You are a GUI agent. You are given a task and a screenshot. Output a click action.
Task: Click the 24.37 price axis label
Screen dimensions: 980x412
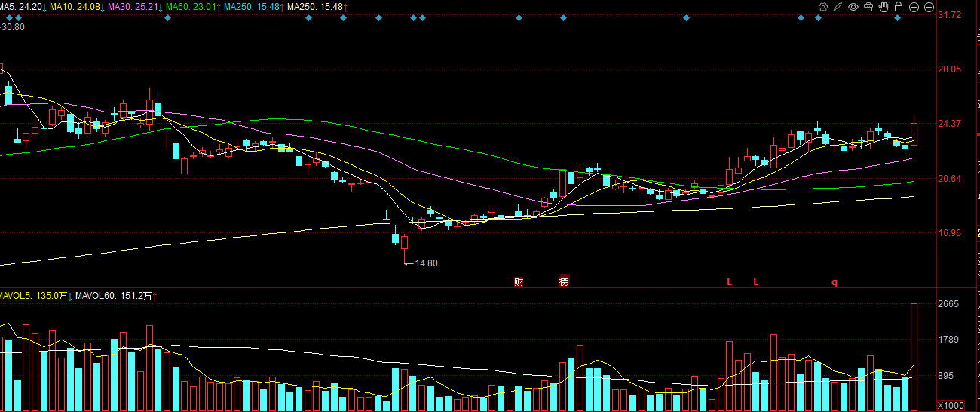point(949,124)
